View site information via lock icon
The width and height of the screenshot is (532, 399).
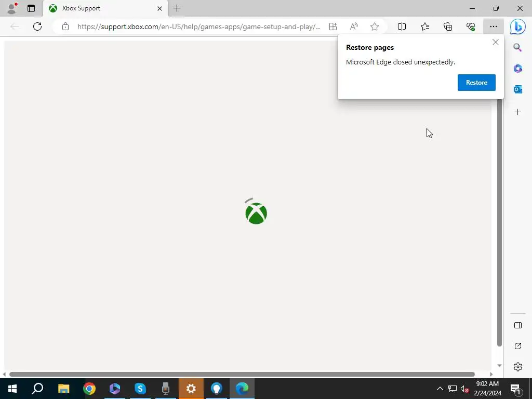[x=65, y=26]
